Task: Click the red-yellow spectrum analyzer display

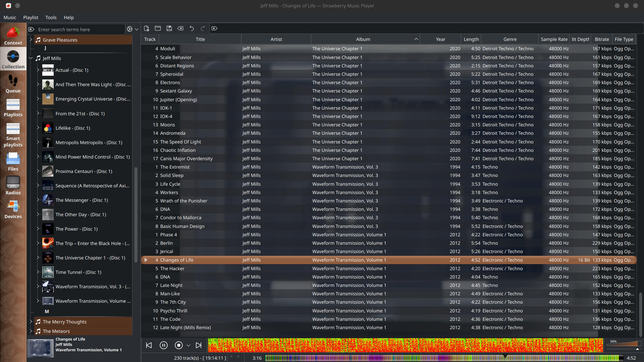Action: pyautogui.click(x=405, y=345)
